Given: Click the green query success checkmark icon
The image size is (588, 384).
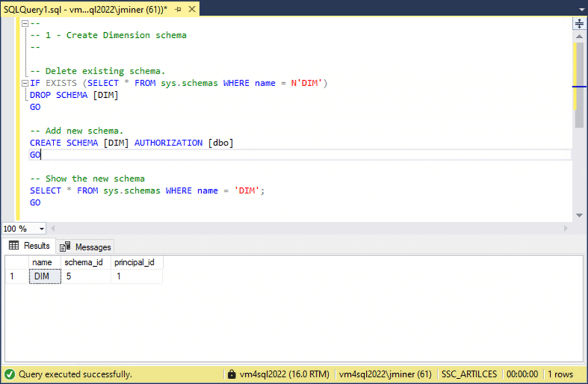Looking at the screenshot, I should pyautogui.click(x=10, y=374).
